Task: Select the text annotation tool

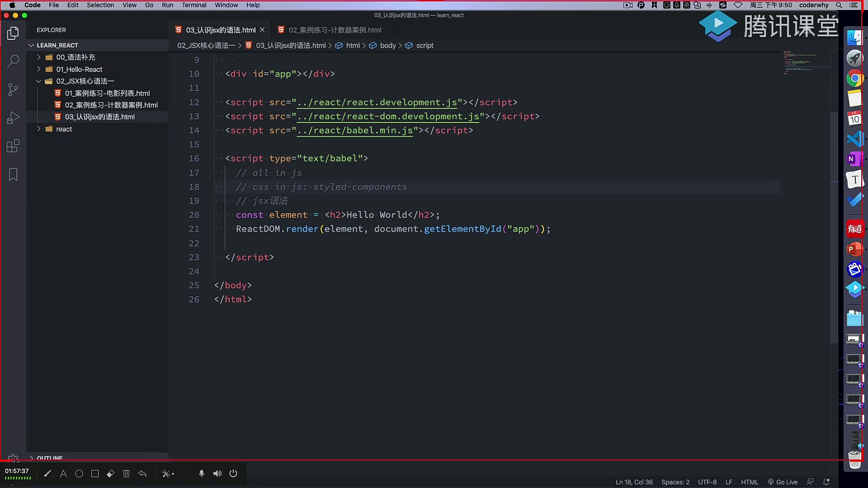Action: point(63,474)
